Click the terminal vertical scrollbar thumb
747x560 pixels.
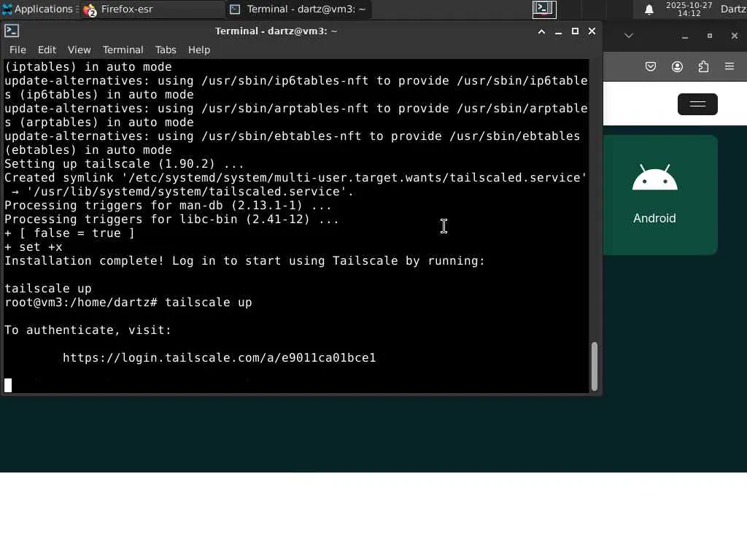coord(594,366)
